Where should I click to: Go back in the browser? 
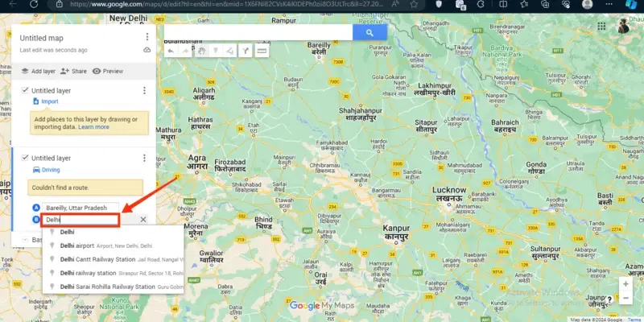point(13,4)
